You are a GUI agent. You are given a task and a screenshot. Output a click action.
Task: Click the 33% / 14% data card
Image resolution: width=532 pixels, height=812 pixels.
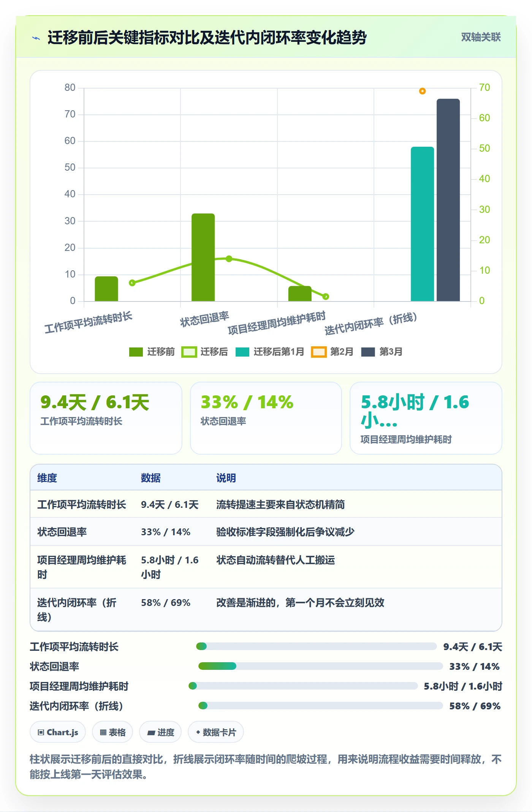[x=266, y=418]
